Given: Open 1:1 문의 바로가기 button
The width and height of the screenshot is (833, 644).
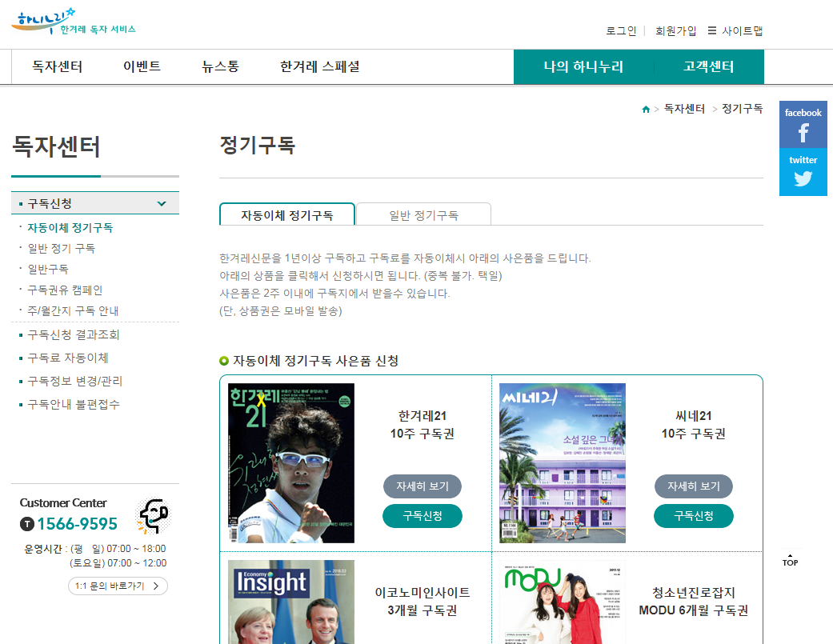Looking at the screenshot, I should point(118,586).
